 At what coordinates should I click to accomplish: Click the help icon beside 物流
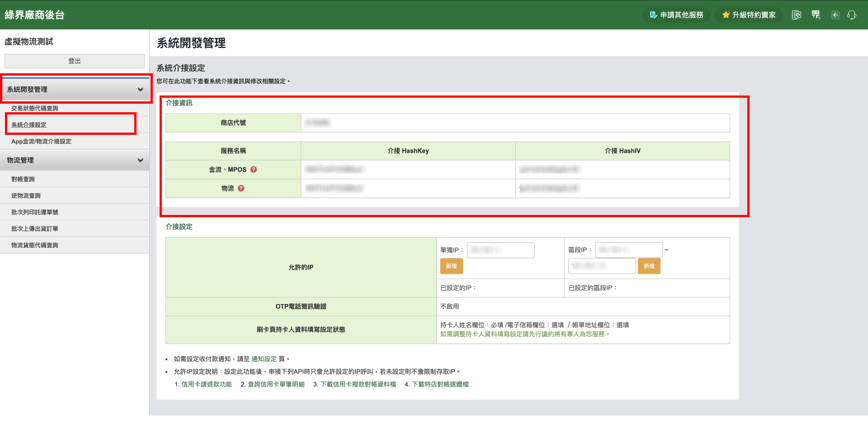point(241,188)
